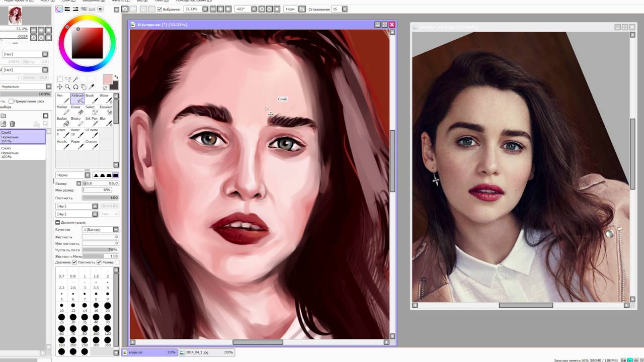Switch to the 2014_04_1.jpg document tab
Viewport: 644px width, 362px height.
click(x=206, y=352)
